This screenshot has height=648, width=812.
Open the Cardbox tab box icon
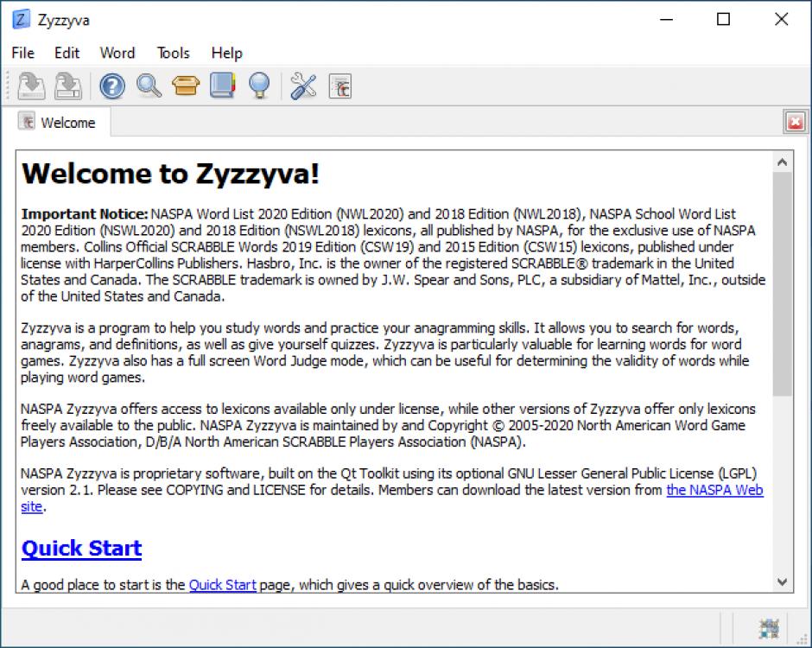[x=186, y=86]
